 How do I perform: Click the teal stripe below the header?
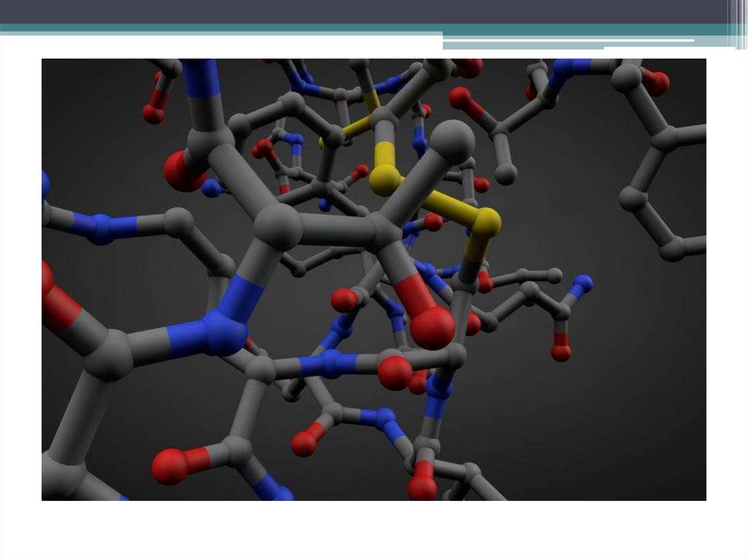[x=219, y=28]
